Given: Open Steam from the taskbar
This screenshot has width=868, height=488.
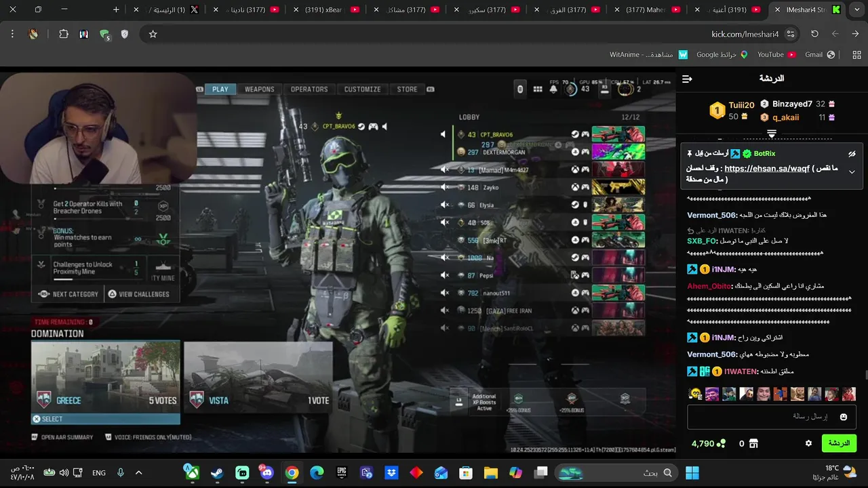Looking at the screenshot, I should 217,472.
